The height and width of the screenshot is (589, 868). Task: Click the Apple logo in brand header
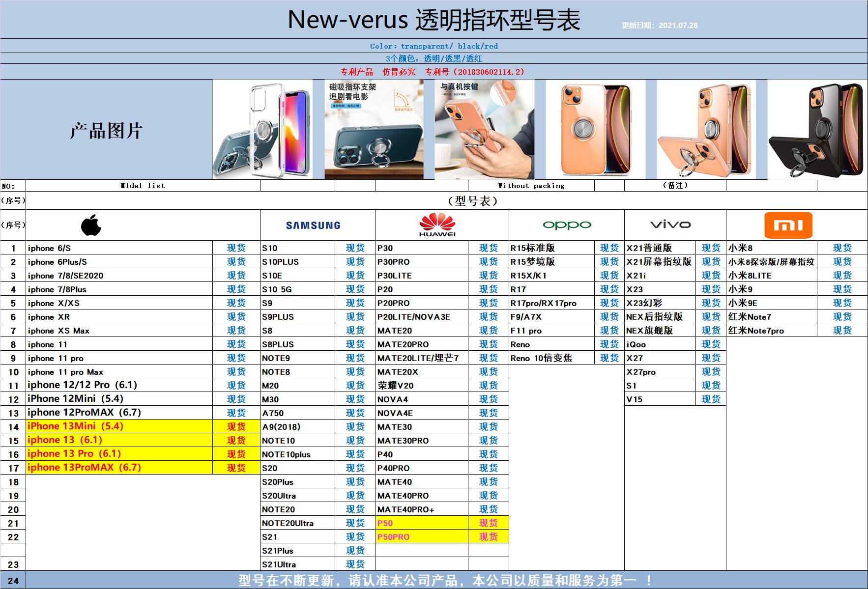91,225
